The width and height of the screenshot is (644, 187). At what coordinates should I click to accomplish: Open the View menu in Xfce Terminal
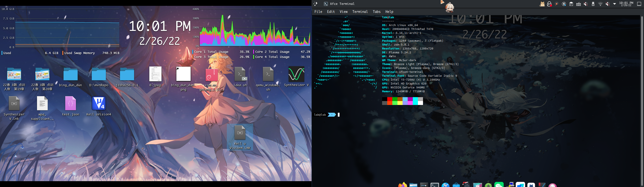(x=343, y=12)
